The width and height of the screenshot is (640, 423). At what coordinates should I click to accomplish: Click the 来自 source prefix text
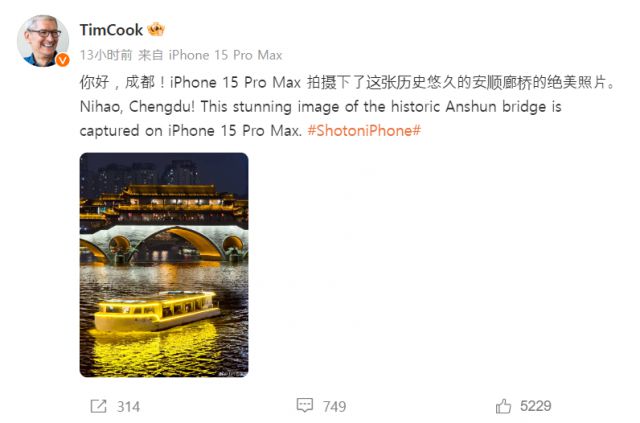point(150,55)
